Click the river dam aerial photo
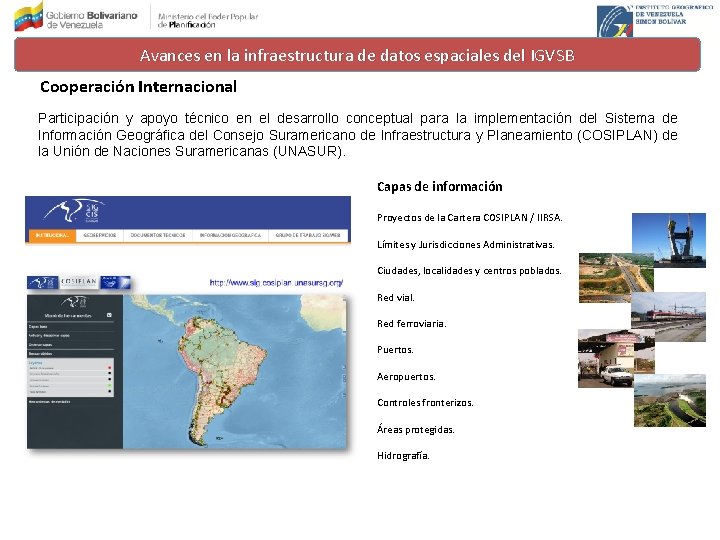The height and width of the screenshot is (540, 720). click(669, 400)
